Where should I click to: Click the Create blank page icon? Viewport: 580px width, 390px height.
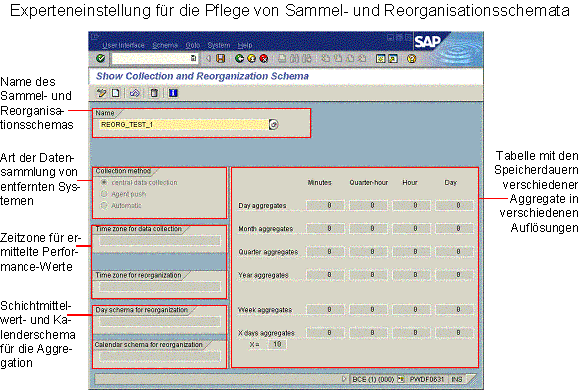[x=116, y=93]
